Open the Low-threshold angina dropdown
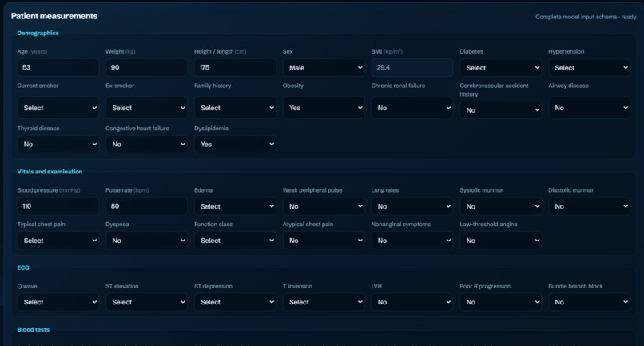Image resolution: width=644 pixels, height=346 pixels. tap(501, 240)
